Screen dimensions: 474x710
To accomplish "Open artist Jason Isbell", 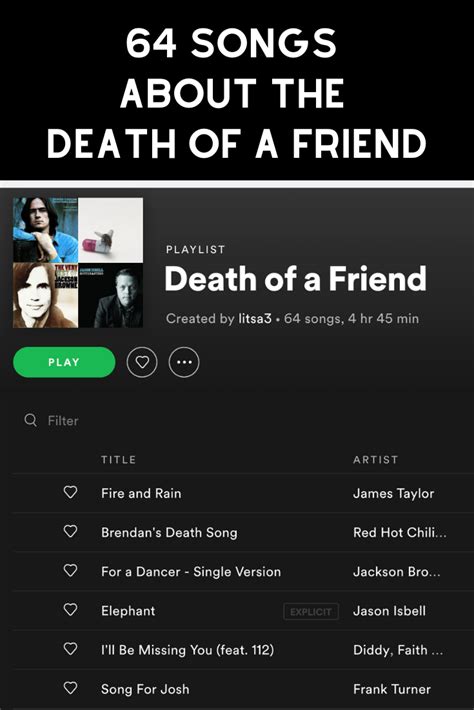I will [389, 611].
